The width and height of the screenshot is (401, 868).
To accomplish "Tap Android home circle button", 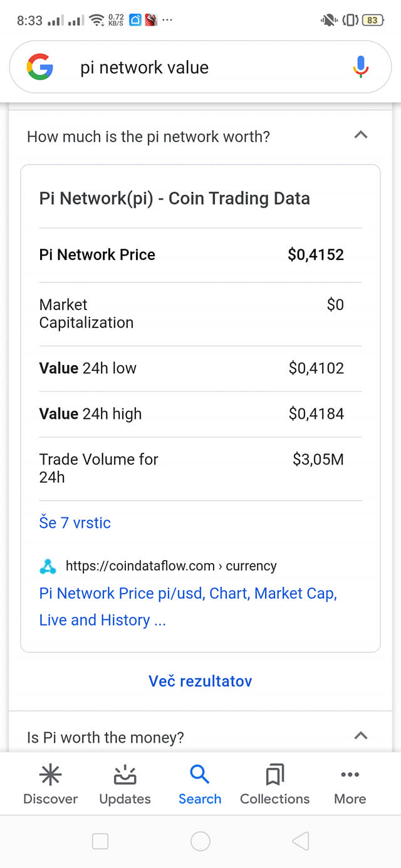I will [200, 841].
